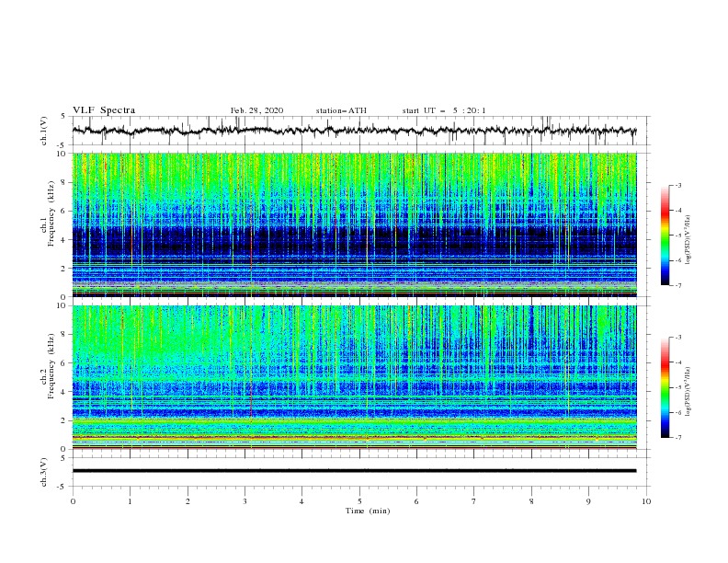Click the date 'Feb. 28, 2020'
Screen dimensions: 728x563
[256, 110]
